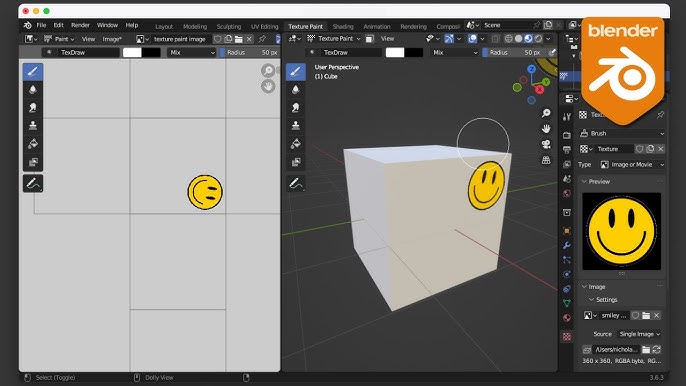Open the Tool properties wrench tab
This screenshot has width=686, height=386.
pos(567,245)
